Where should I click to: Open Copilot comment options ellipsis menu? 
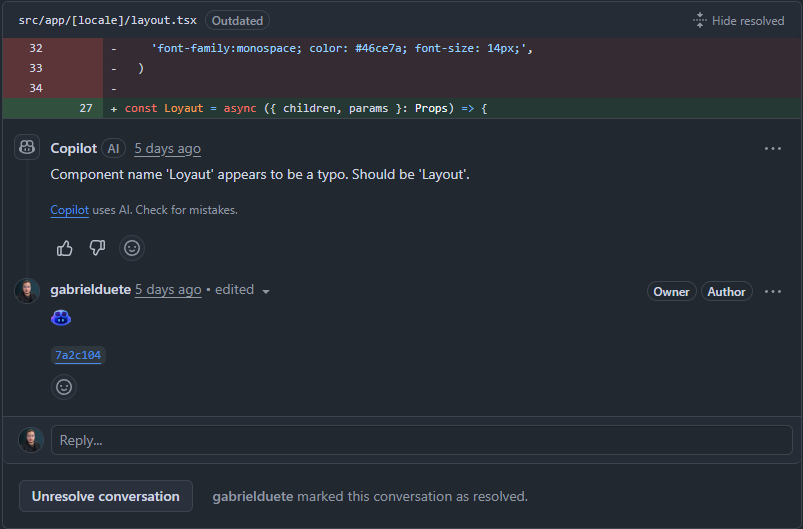click(772, 149)
